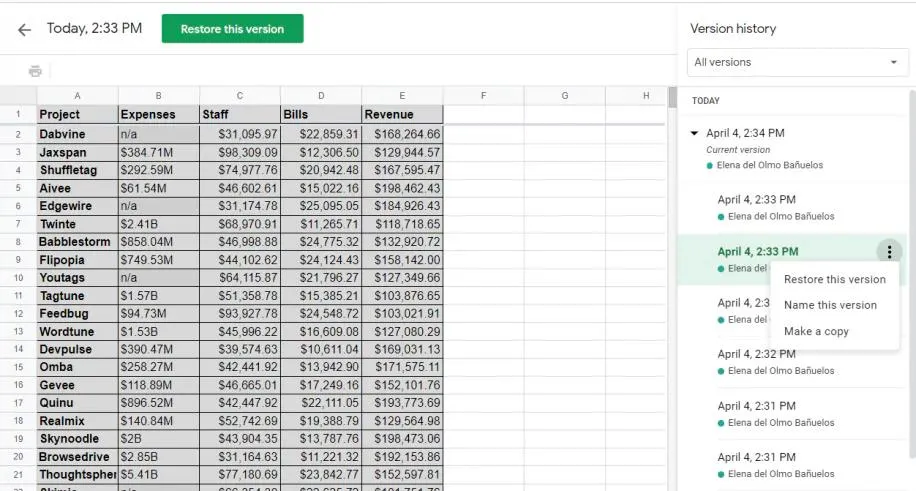Click the Twinte cell
Viewport: 916px width, 491px height.
[77, 224]
